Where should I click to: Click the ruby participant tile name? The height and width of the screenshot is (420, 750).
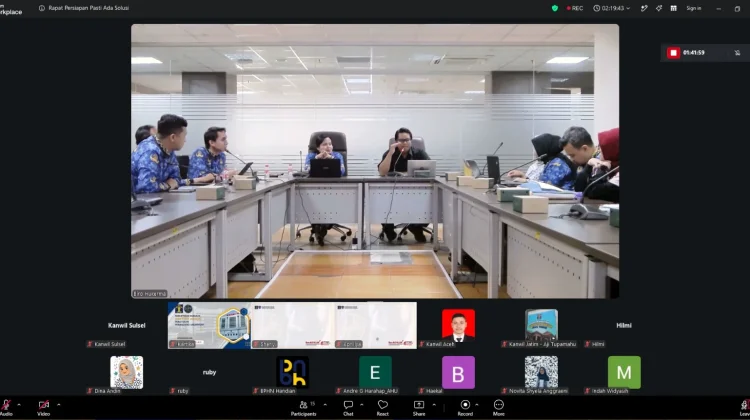tap(210, 372)
